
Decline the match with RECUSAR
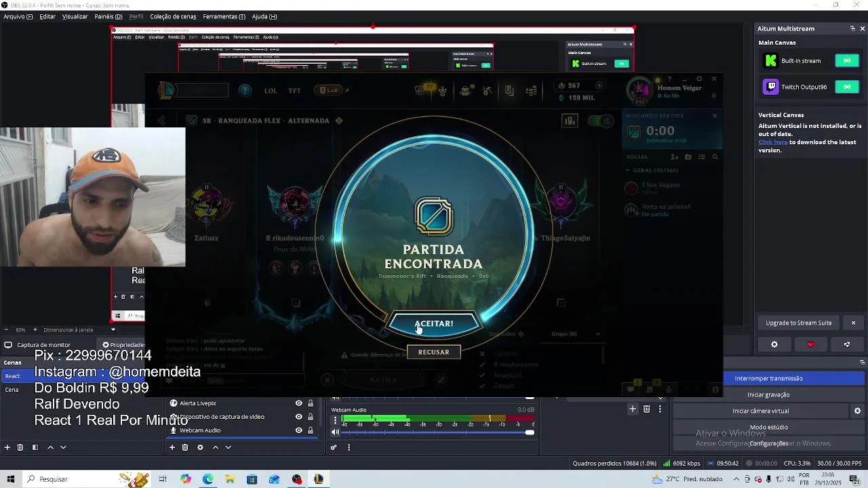coord(433,352)
